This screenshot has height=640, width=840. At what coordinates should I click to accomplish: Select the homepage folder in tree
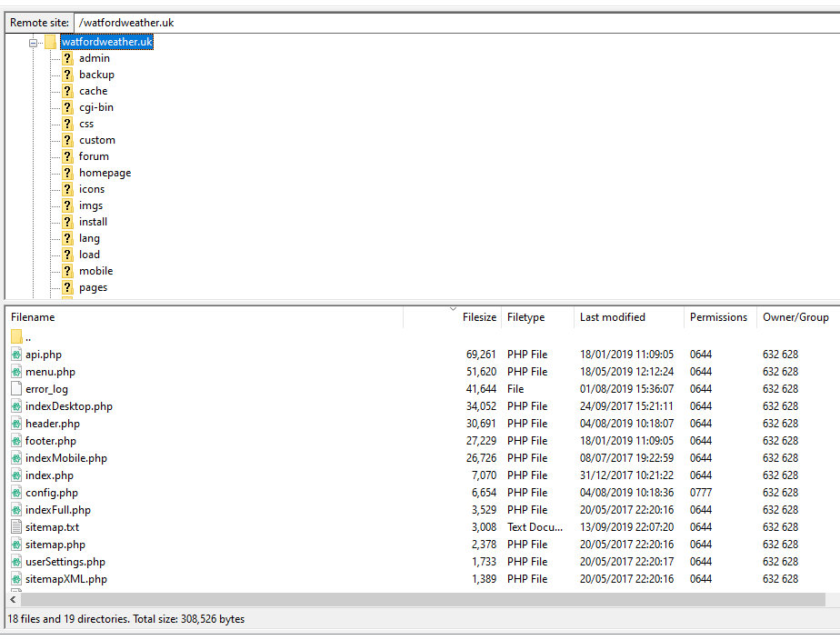tap(105, 173)
